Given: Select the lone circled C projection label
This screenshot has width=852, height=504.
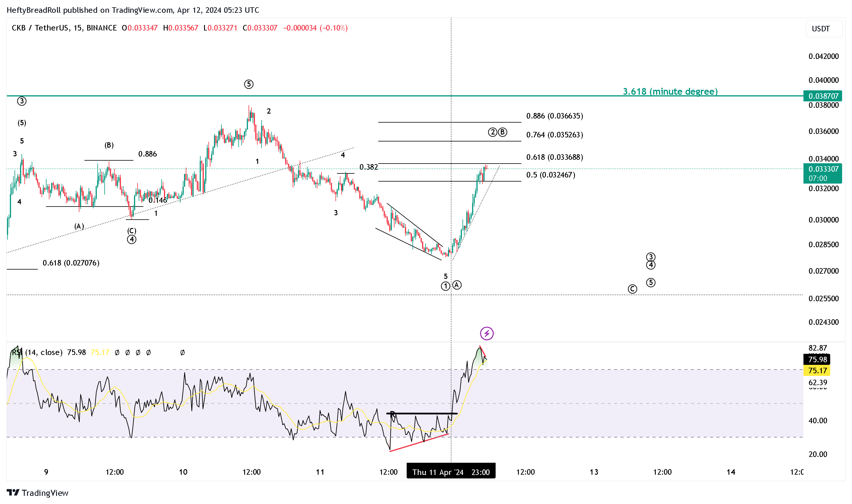Looking at the screenshot, I should tap(632, 289).
